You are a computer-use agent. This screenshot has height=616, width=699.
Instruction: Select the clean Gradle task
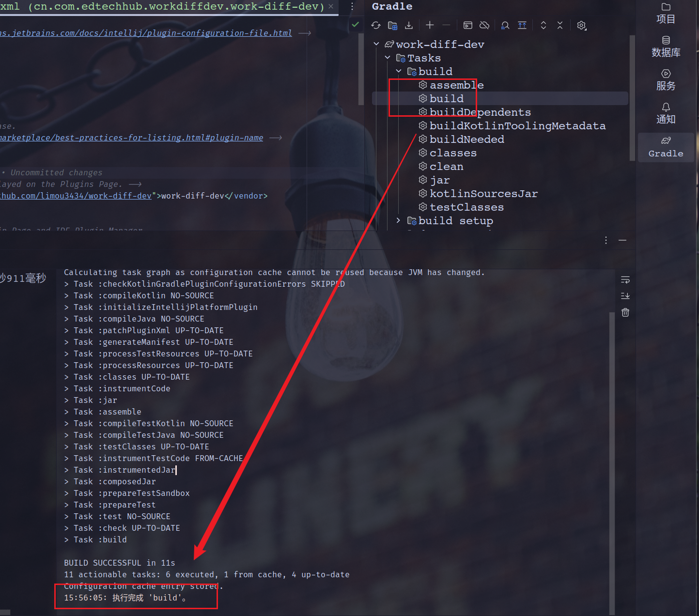[446, 167]
